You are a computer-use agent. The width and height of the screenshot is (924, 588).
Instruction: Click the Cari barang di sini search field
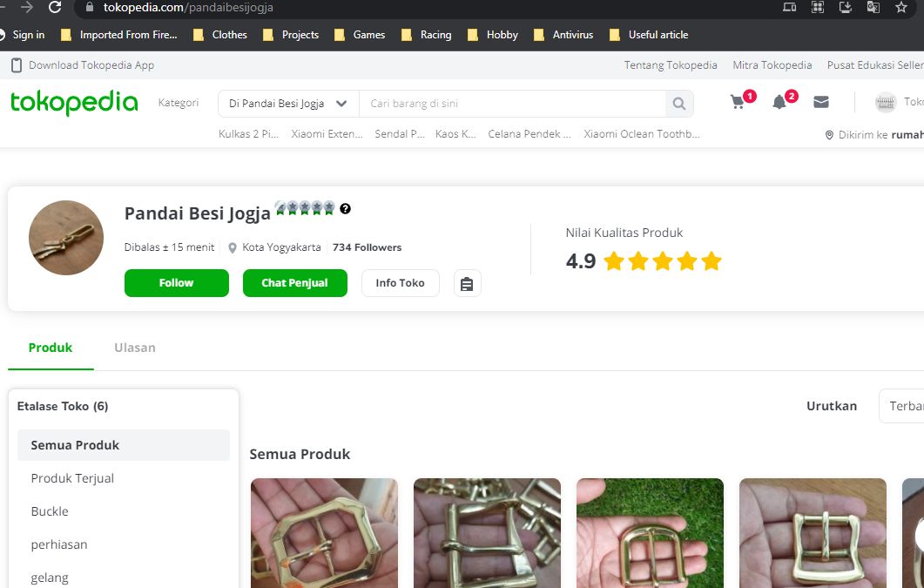tap(512, 104)
